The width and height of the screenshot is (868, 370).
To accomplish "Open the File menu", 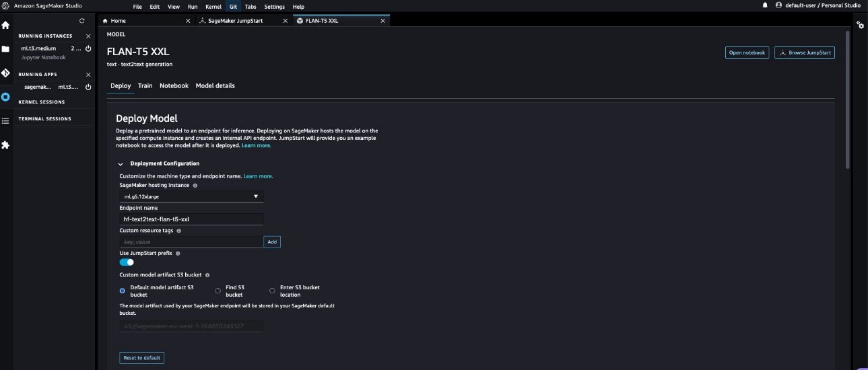I will [137, 6].
